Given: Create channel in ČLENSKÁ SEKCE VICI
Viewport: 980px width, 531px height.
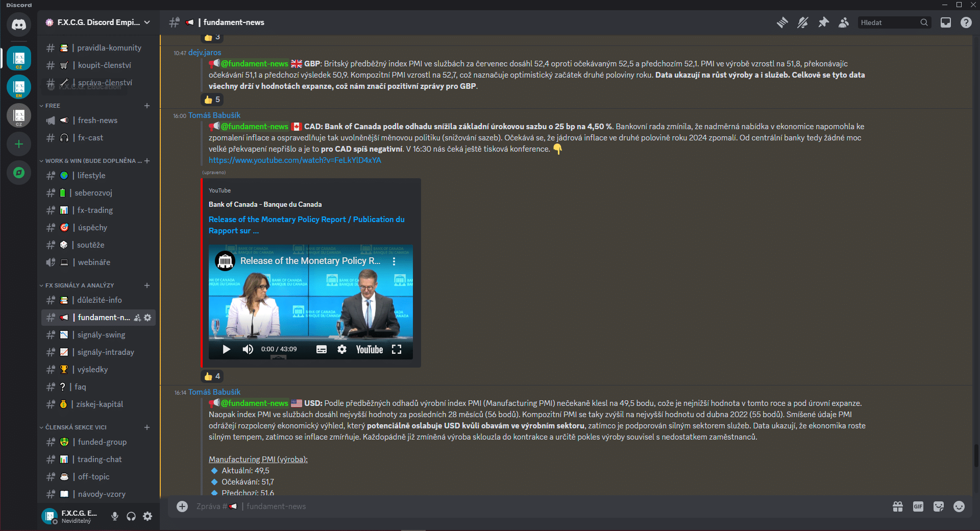Looking at the screenshot, I should [147, 427].
